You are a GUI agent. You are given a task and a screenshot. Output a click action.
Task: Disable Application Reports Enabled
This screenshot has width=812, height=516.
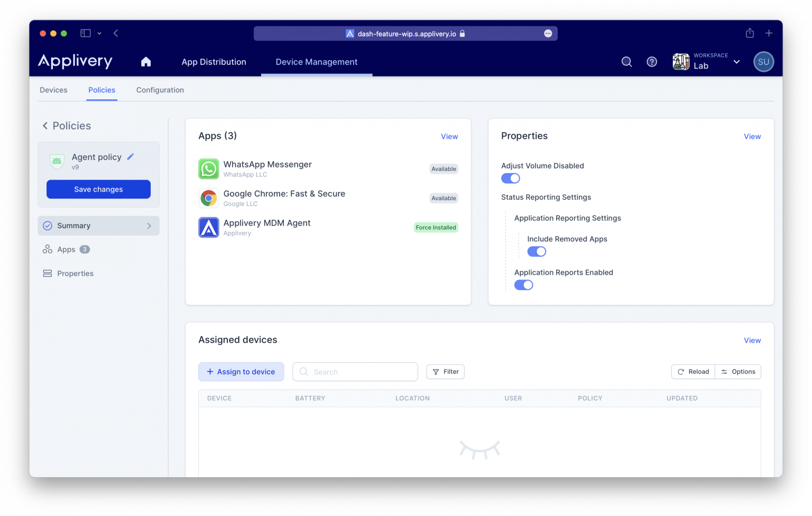(x=523, y=285)
